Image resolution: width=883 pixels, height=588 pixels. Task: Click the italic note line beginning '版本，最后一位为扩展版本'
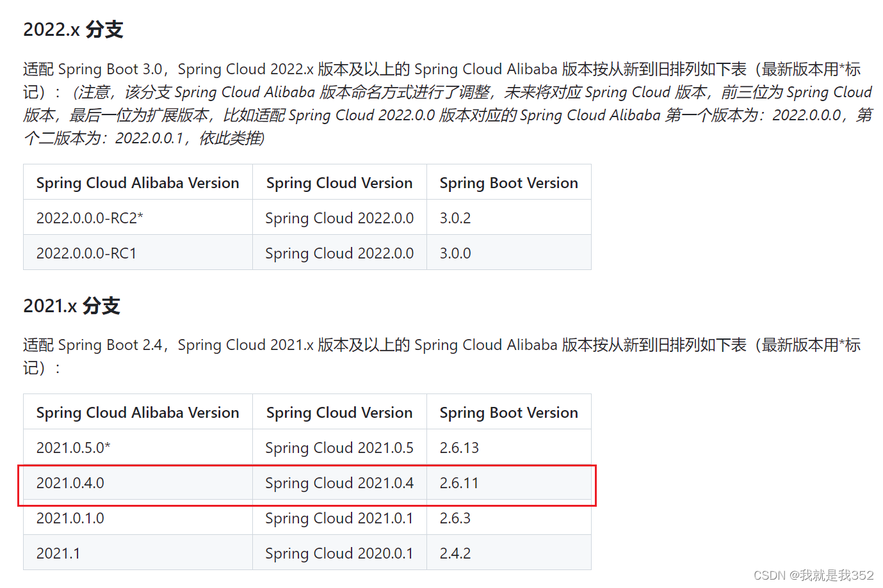448,115
